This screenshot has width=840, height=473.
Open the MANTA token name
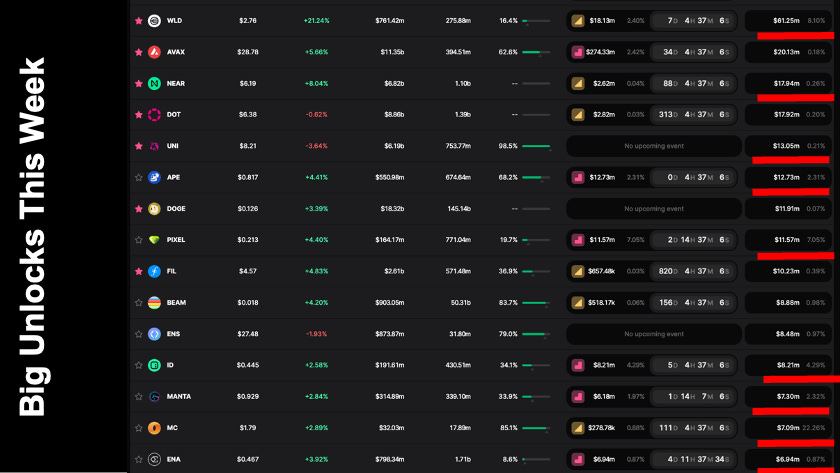179,396
